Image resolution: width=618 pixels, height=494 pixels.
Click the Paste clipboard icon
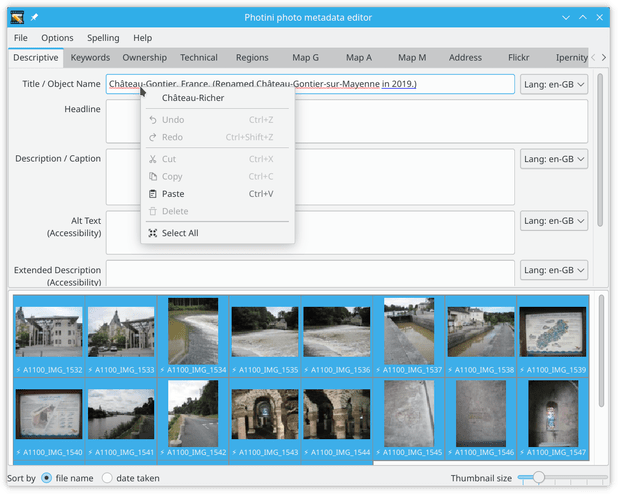pyautogui.click(x=153, y=194)
